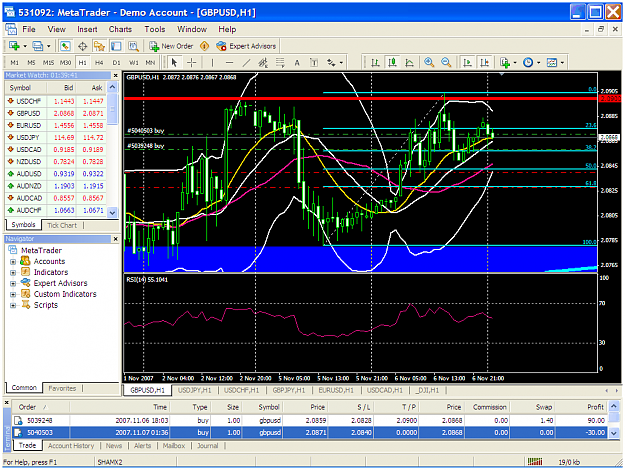This screenshot has width=625, height=470.
Task: Expand the Custom Indicators tree node
Action: click(x=13, y=295)
